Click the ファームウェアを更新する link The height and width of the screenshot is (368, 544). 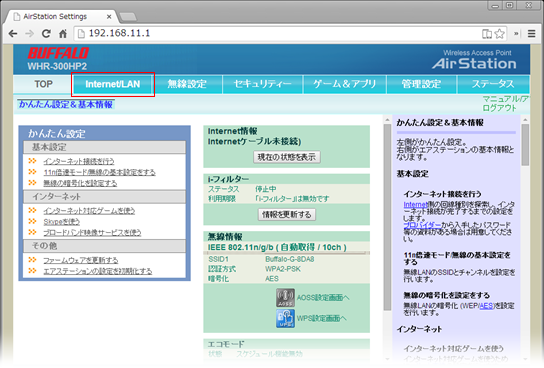(x=81, y=260)
